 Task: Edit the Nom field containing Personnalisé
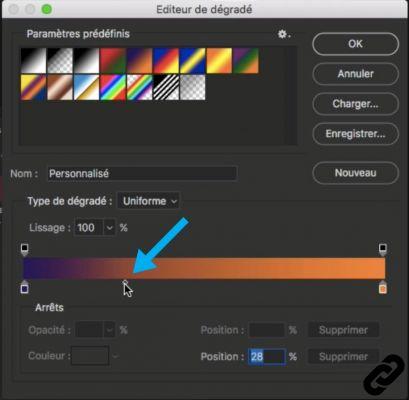point(142,174)
